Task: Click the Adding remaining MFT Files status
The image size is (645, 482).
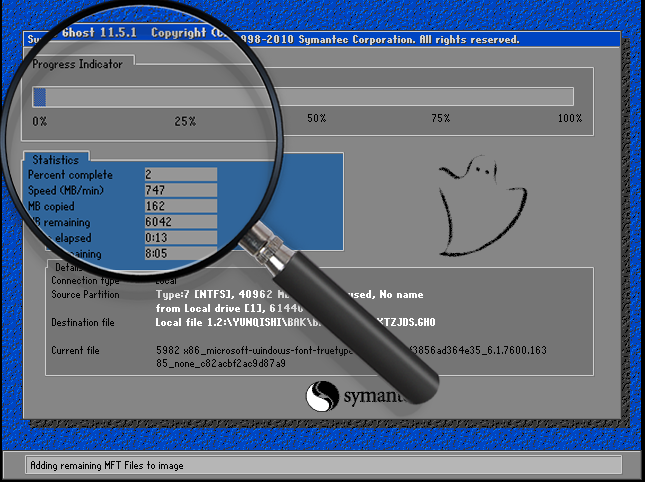Action: [107, 466]
